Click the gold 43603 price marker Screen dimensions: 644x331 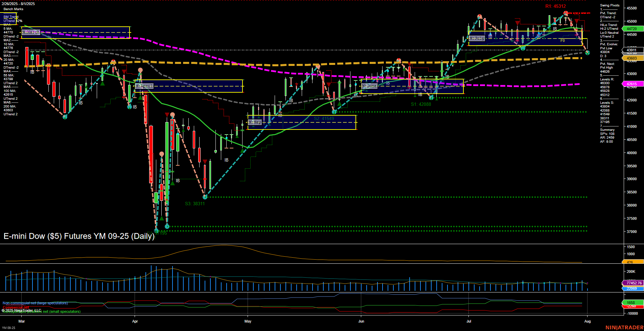[x=633, y=58]
